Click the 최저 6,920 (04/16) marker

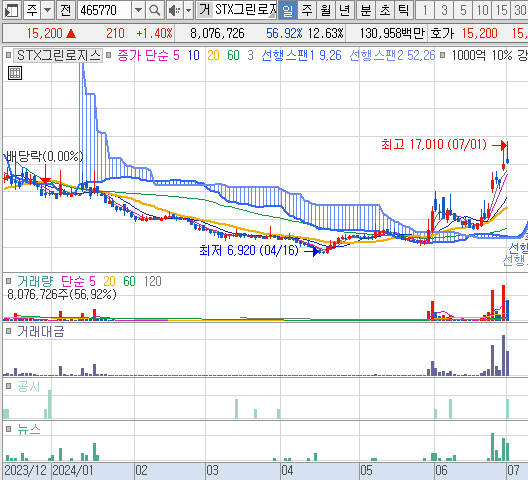coord(249,250)
